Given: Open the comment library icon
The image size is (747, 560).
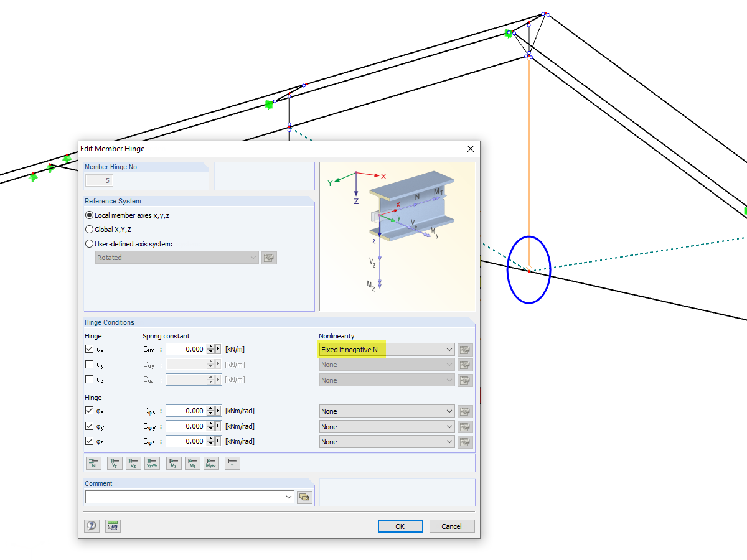Looking at the screenshot, I should coord(304,497).
